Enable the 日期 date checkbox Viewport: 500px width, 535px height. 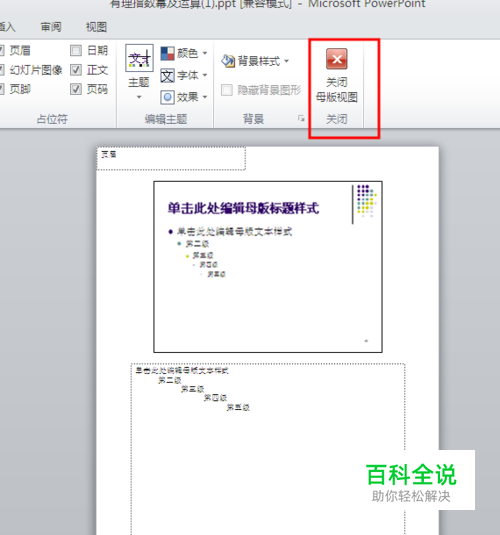click(x=76, y=51)
